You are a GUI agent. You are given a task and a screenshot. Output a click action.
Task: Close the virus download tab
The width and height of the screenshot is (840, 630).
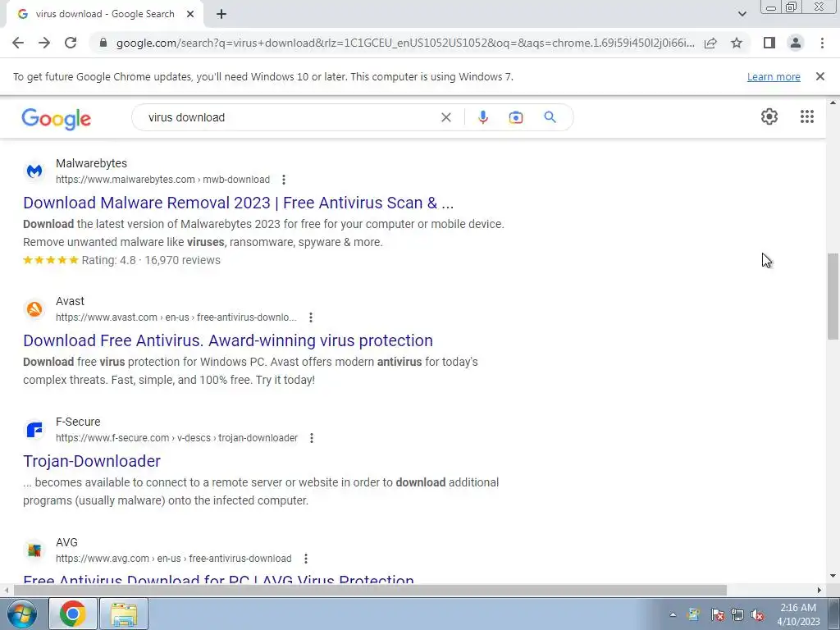tap(190, 14)
